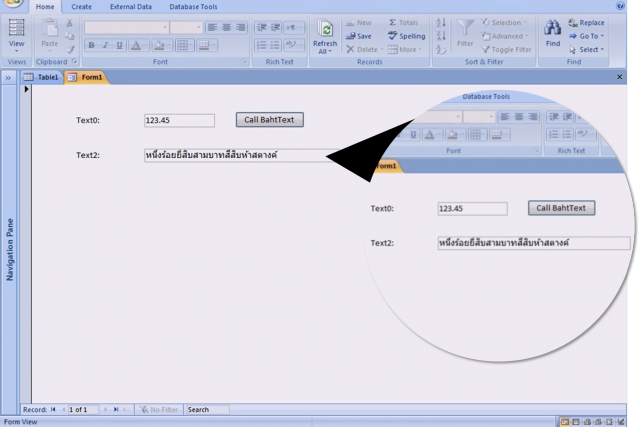Toggle Italic formatting
This screenshot has height=427, width=640.
pos(105,45)
